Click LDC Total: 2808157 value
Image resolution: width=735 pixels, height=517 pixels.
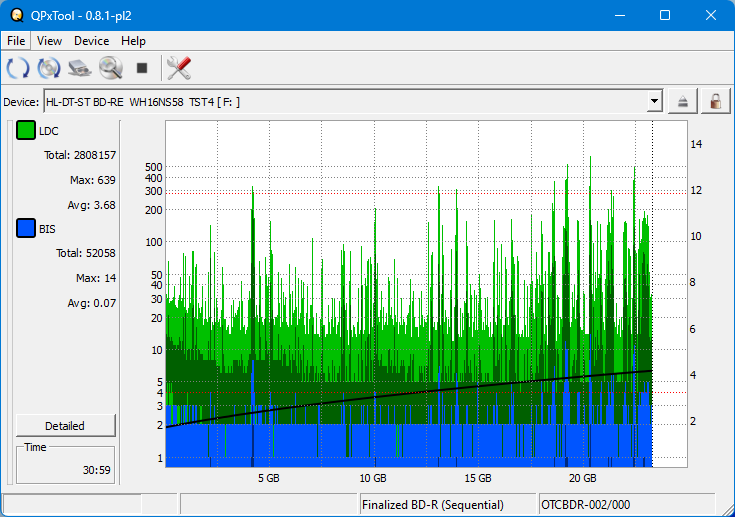coord(80,155)
